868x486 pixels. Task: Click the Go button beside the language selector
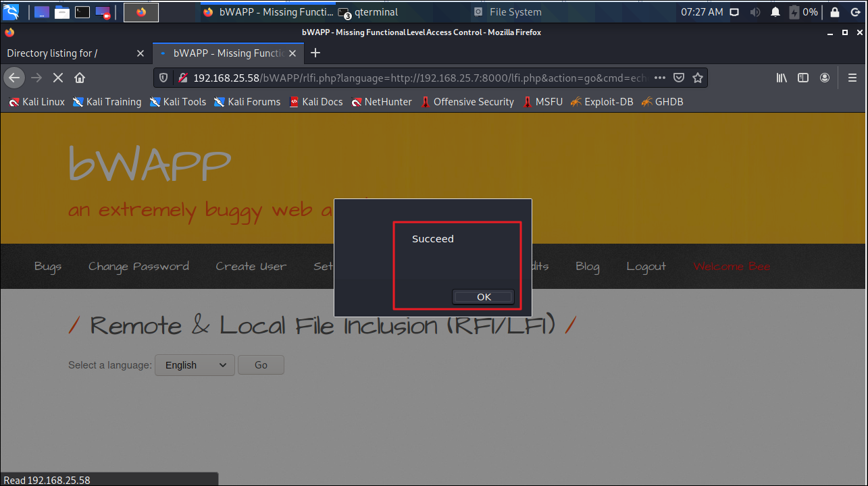tap(261, 365)
